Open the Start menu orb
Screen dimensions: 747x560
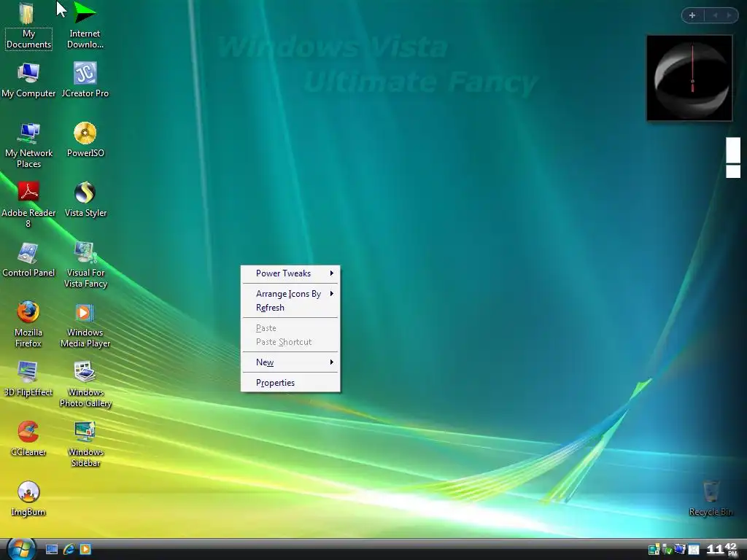point(21,549)
